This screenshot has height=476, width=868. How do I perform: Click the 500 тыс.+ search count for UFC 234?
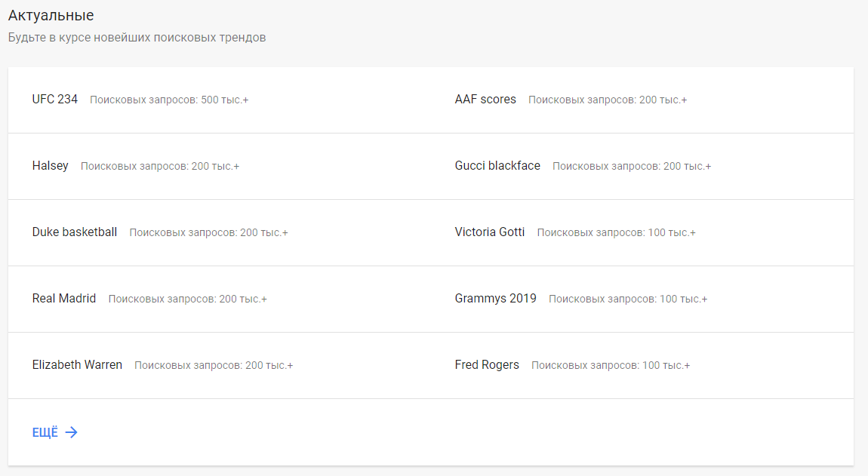[169, 100]
